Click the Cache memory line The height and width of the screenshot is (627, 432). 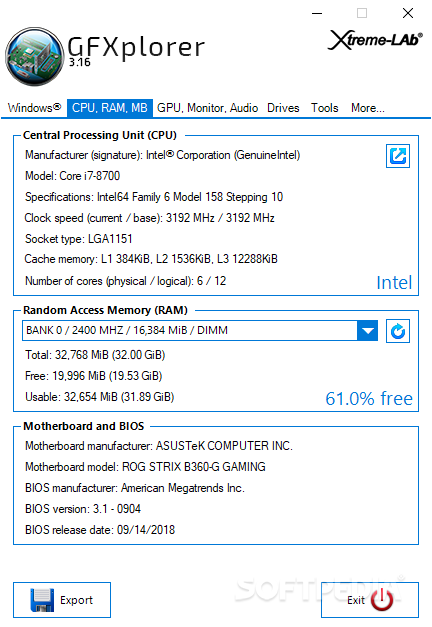(x=151, y=259)
